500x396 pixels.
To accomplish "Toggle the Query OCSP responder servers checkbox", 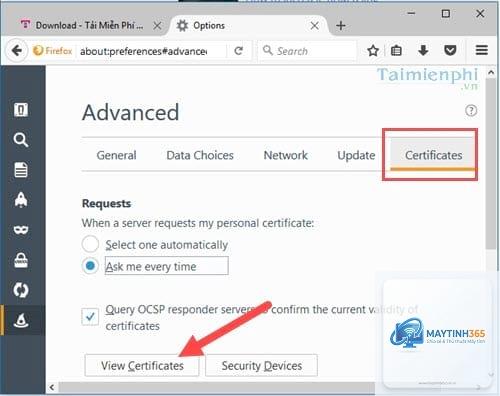I will 90,317.
